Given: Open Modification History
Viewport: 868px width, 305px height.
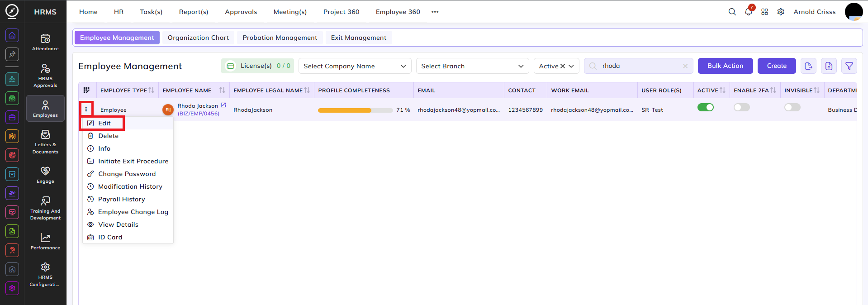Looking at the screenshot, I should click(128, 186).
